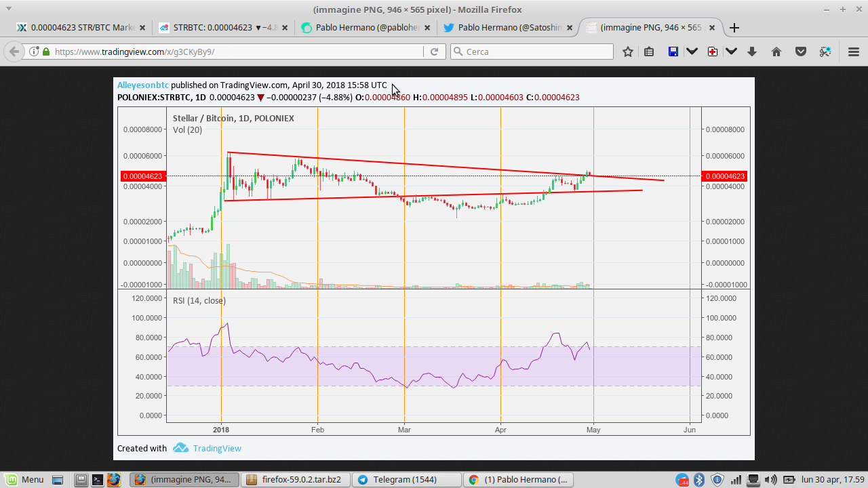Switch to the Pablo Hermano (@pablohe tab
Image resolution: width=868 pixels, height=488 pixels.
pos(366,28)
